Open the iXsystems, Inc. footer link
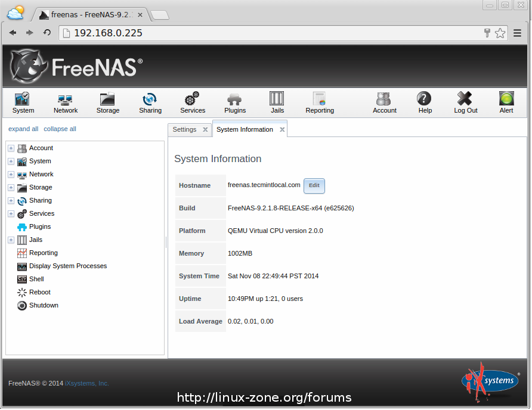Image resolution: width=532 pixels, height=410 pixels. click(86, 383)
